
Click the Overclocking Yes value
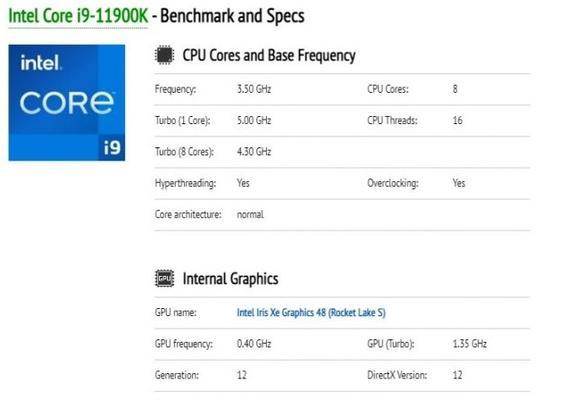click(x=459, y=183)
